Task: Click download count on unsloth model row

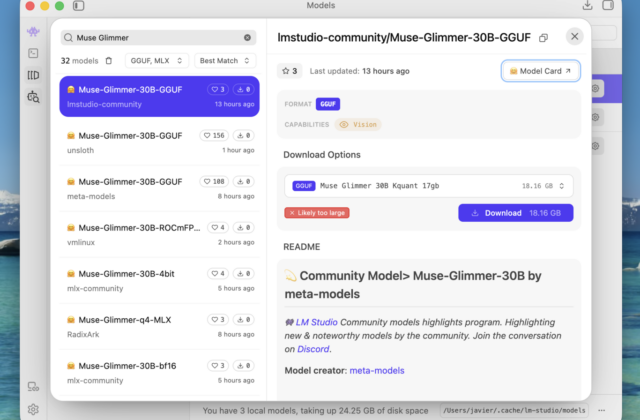Action: (x=244, y=136)
